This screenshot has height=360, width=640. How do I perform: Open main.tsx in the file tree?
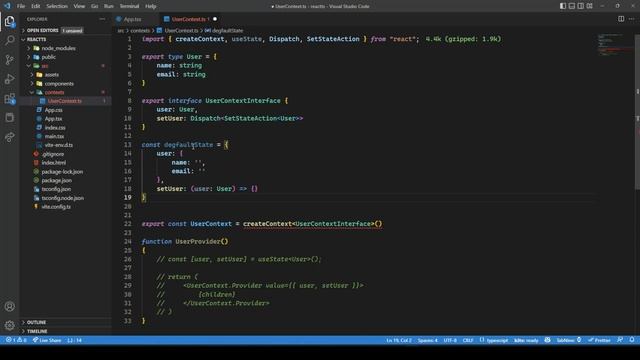pyautogui.click(x=65, y=136)
